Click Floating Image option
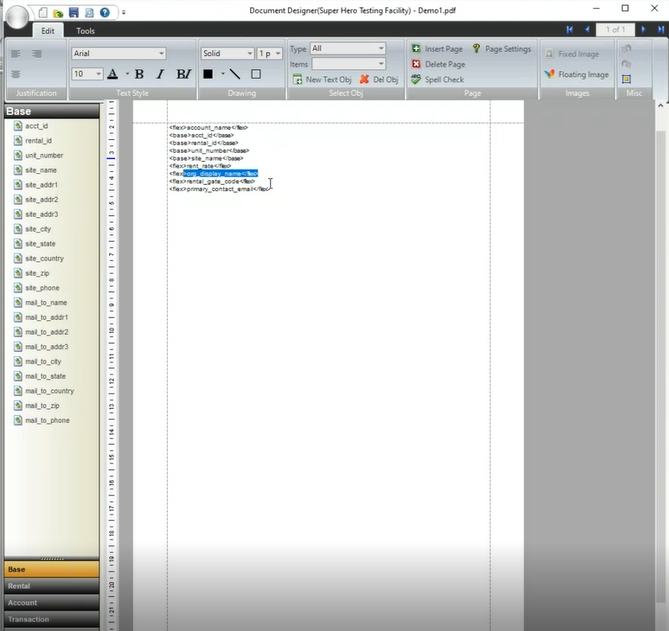Screen dimensions: 669x631 [576, 75]
